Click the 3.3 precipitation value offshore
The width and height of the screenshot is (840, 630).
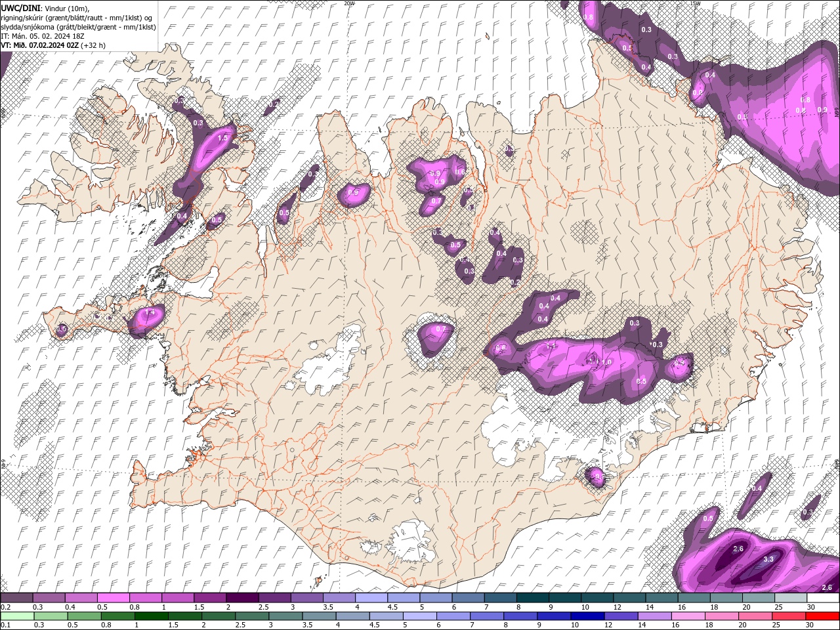tap(769, 559)
